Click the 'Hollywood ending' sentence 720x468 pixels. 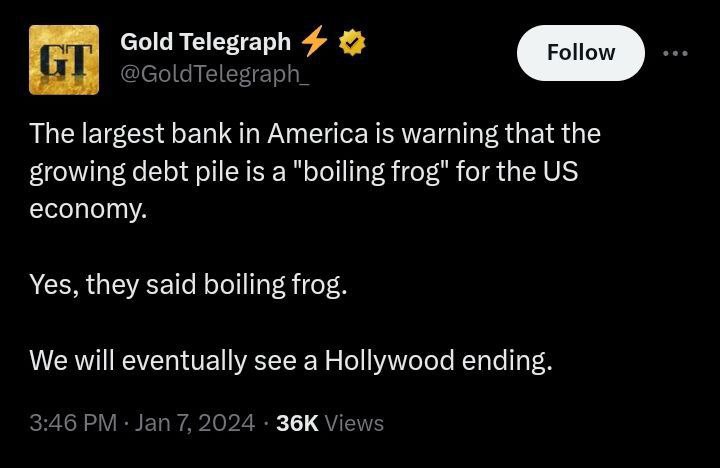click(x=291, y=360)
